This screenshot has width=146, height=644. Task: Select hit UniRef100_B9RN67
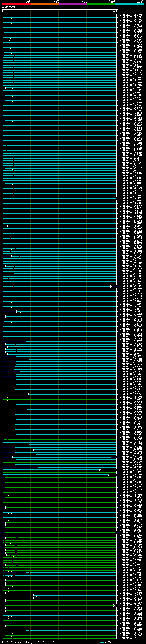point(131,344)
